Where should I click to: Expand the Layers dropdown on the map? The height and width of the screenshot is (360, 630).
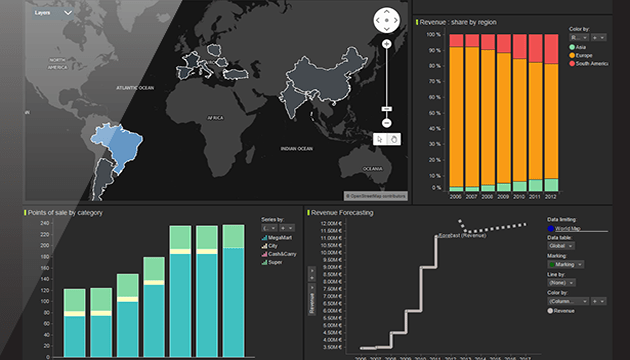(53, 13)
